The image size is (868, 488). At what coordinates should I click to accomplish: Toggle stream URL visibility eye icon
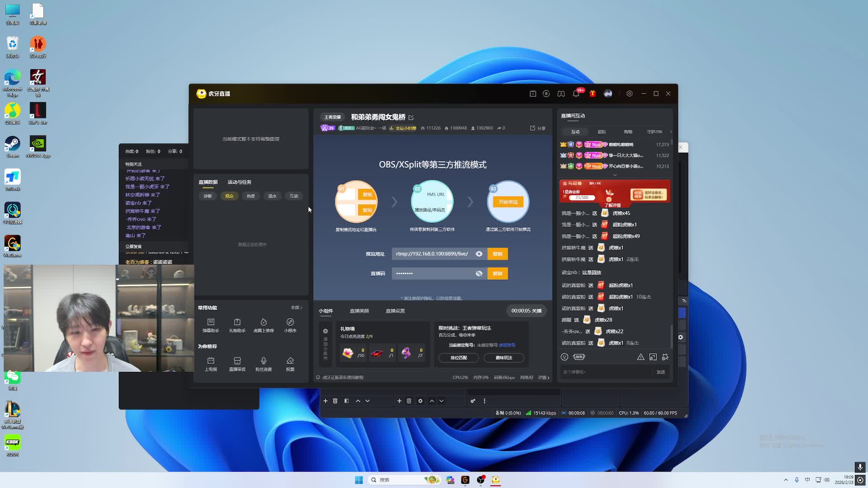pyautogui.click(x=479, y=254)
